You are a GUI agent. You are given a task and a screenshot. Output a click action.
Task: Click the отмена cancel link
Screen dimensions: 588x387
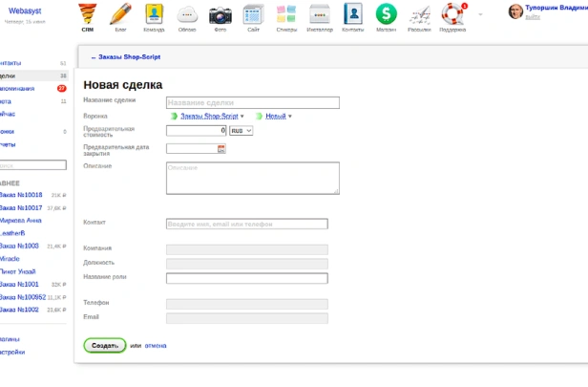pos(155,345)
